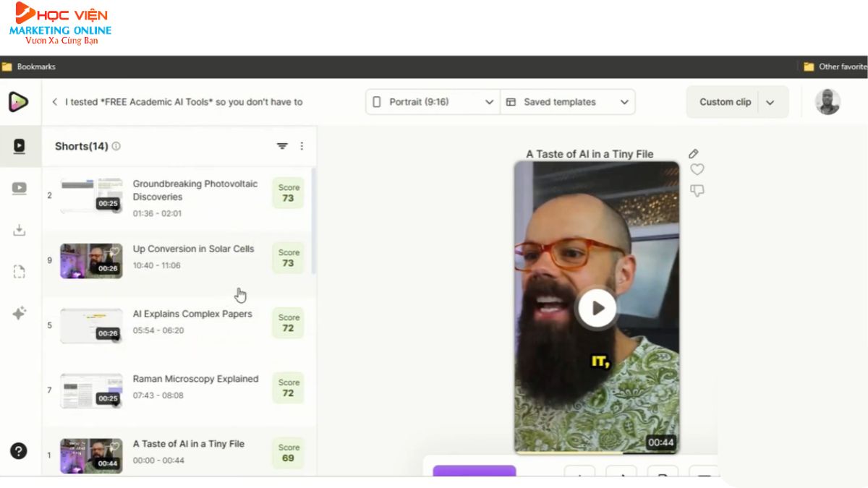Open the Shorts clips sidebar icon
This screenshot has height=488, width=868.
pyautogui.click(x=20, y=146)
